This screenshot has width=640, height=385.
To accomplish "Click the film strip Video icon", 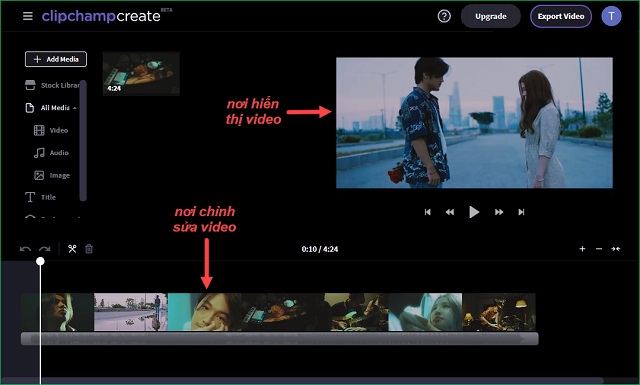I will pos(39,130).
